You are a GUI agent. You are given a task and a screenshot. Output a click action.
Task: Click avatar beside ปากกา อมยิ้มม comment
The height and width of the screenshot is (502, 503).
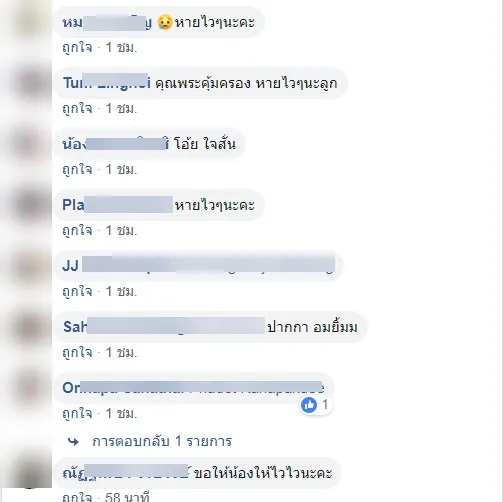[30, 327]
